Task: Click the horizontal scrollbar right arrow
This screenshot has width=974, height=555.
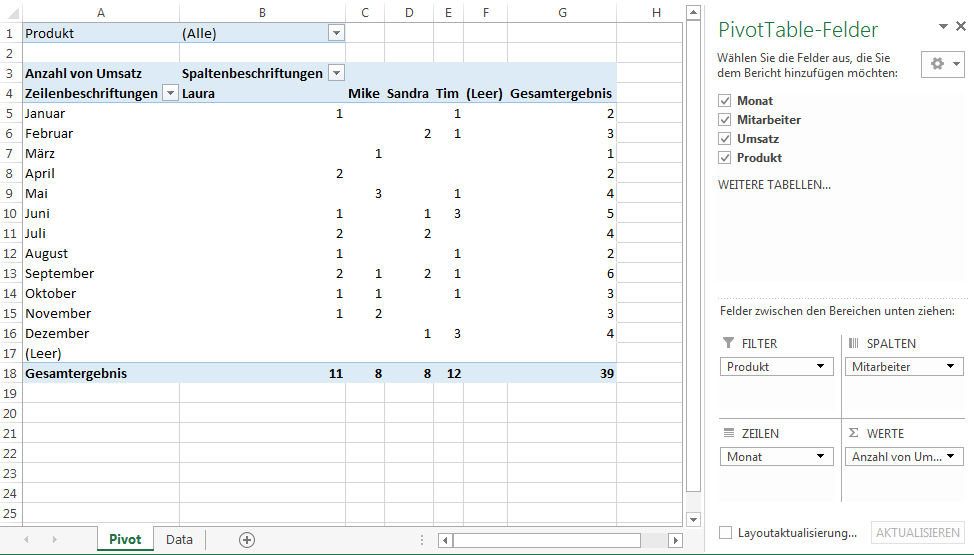Action: pos(675,540)
